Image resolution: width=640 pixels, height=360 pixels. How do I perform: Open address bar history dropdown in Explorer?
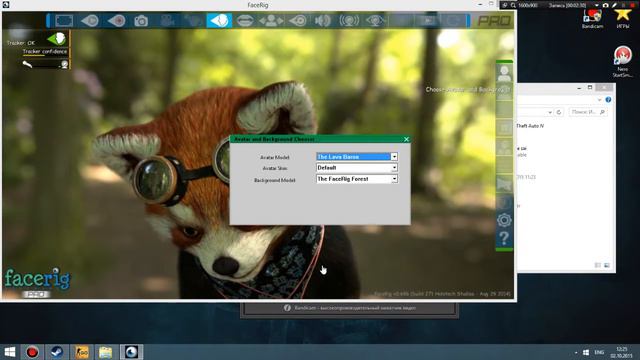(x=550, y=112)
